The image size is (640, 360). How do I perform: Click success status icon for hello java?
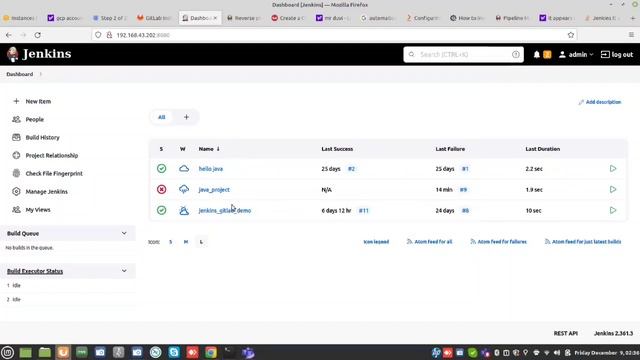162,168
